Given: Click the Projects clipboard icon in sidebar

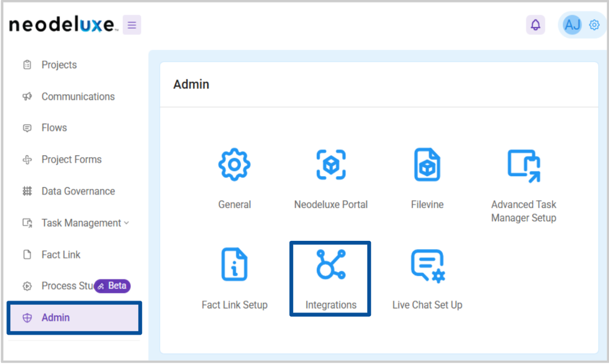Looking at the screenshot, I should coord(27,65).
